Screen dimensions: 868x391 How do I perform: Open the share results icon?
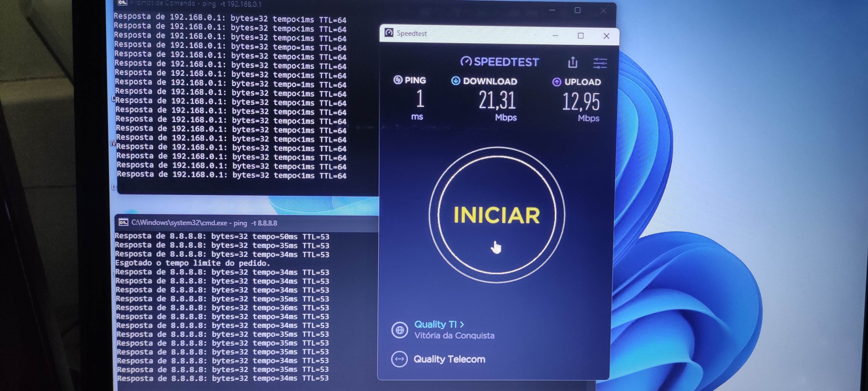(573, 62)
